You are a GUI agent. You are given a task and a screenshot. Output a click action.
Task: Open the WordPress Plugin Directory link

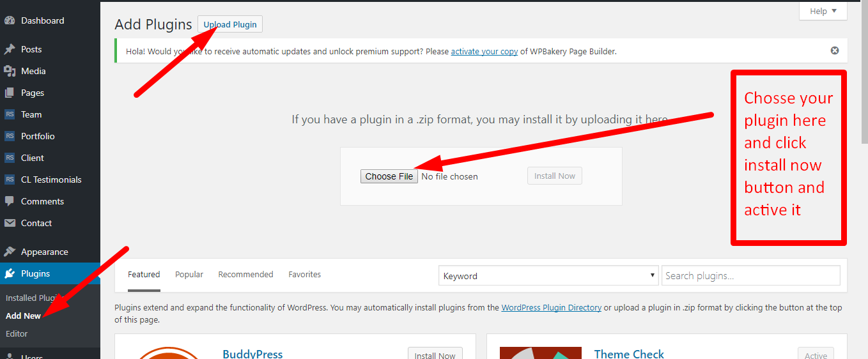point(551,307)
